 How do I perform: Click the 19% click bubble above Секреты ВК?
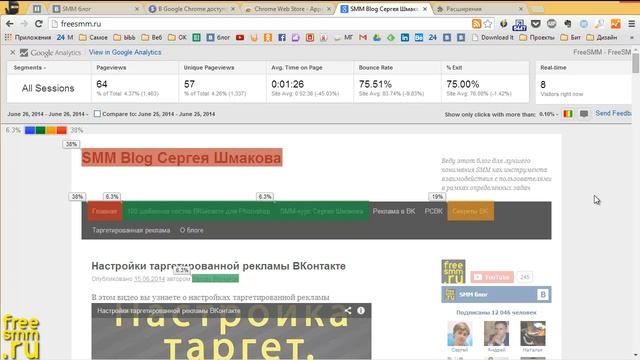coord(437,197)
